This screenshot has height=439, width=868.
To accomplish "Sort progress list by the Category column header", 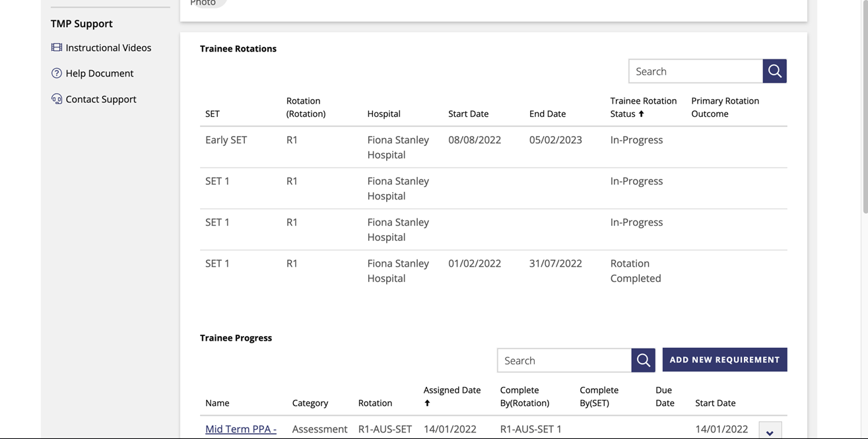I will point(310,401).
